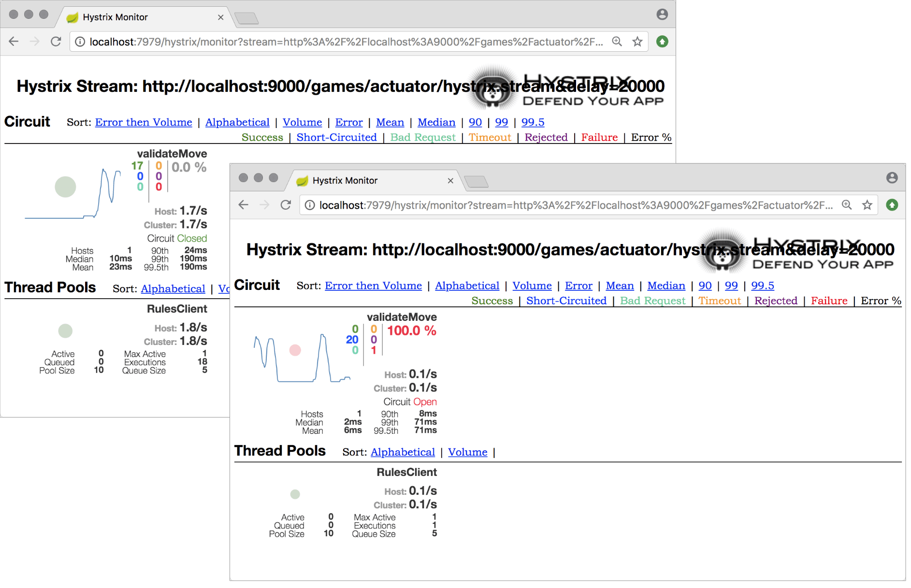Sort circuits by 90 percentile in front window

point(706,286)
